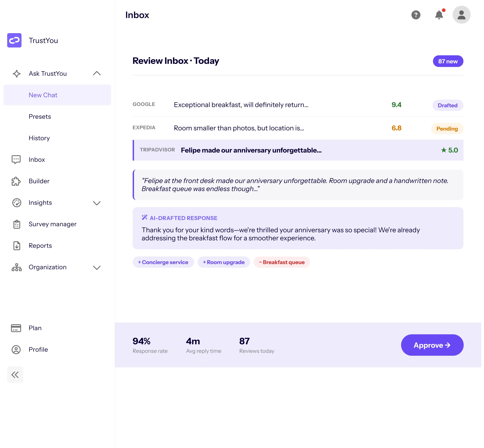Click the Review Inbox · Today heading
The image size is (484, 448).
pyautogui.click(x=176, y=61)
